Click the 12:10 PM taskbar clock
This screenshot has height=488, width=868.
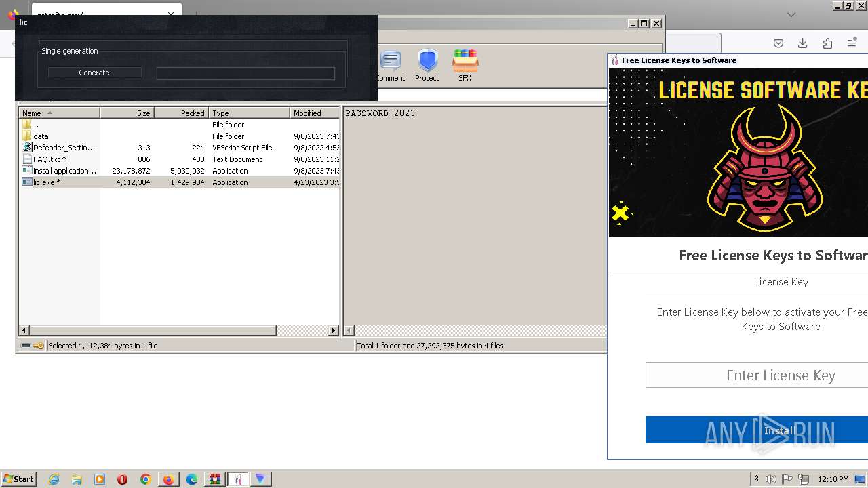[833, 479]
